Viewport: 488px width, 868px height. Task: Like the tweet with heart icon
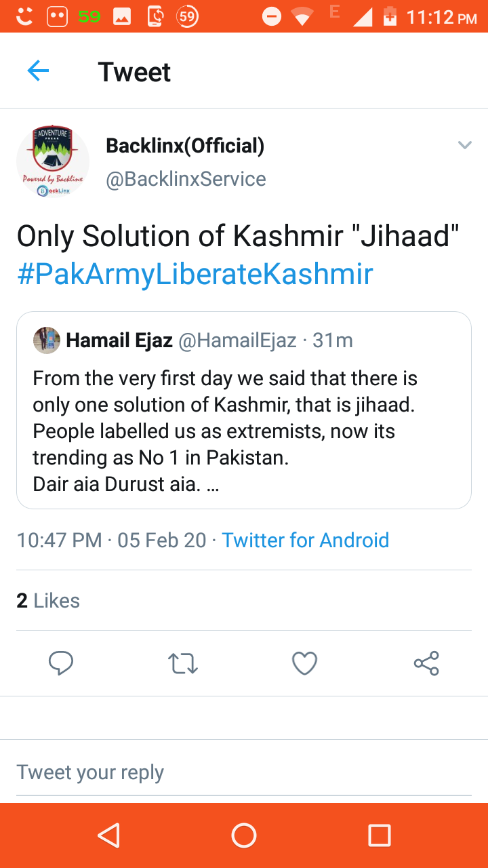click(x=304, y=663)
